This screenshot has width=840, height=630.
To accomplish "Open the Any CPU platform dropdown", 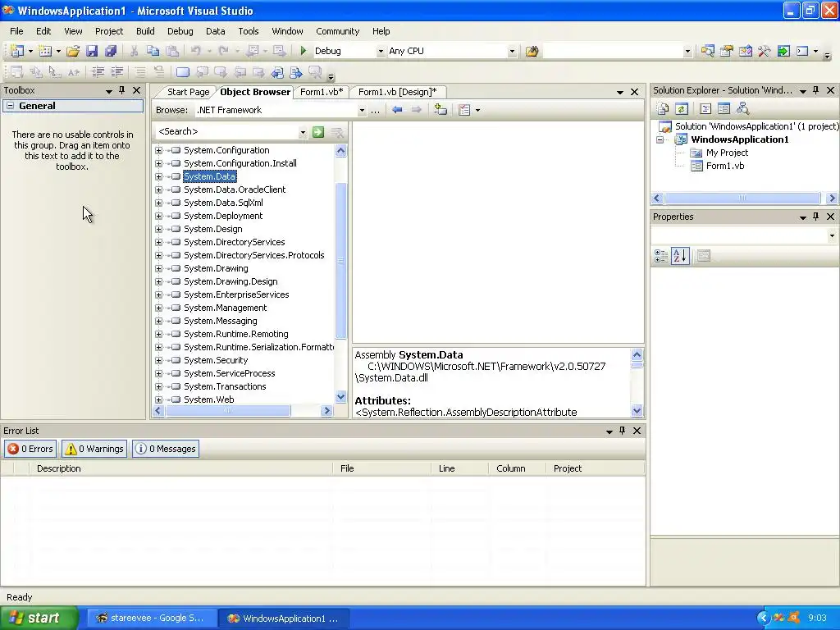I will pyautogui.click(x=512, y=52).
